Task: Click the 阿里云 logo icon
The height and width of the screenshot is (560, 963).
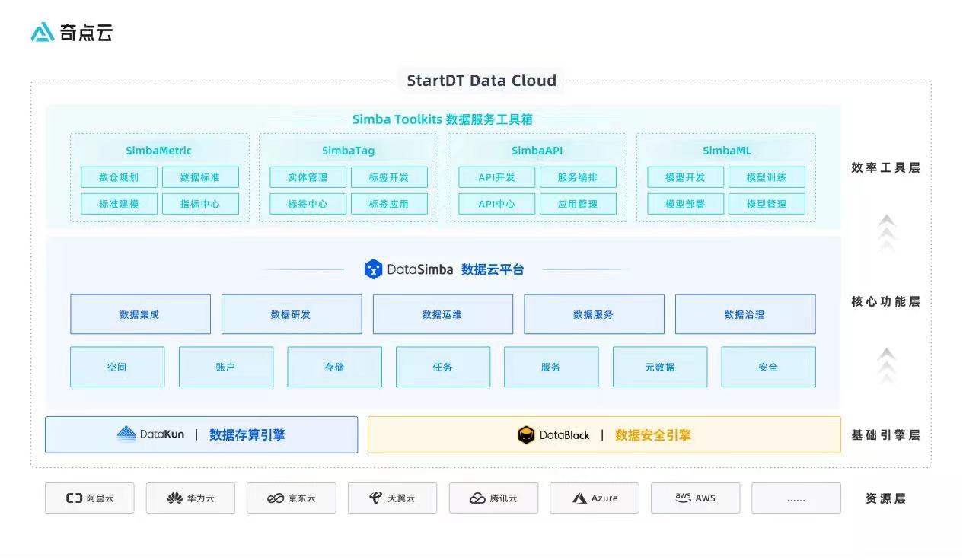Action: click(74, 498)
